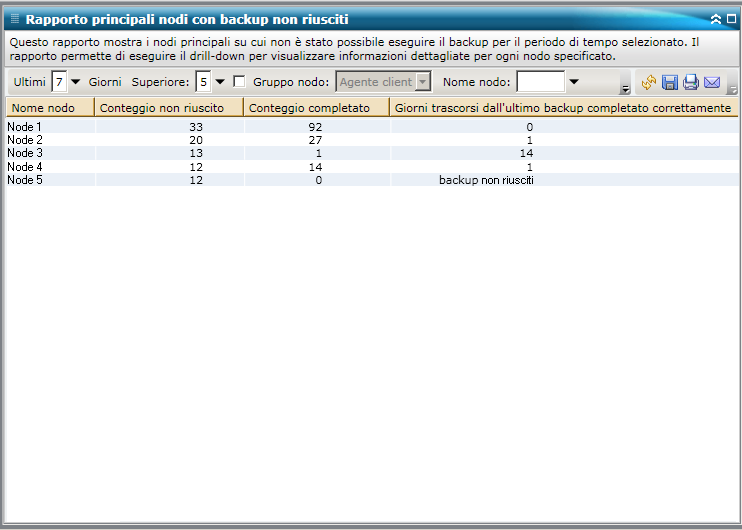Open the Ultimi days dropdown arrow
Screen dimensions: 742x530
tap(75, 82)
